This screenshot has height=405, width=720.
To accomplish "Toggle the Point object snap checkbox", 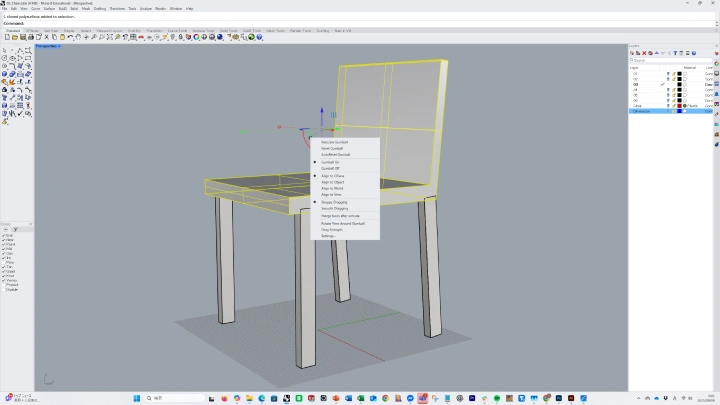I will tap(4, 244).
